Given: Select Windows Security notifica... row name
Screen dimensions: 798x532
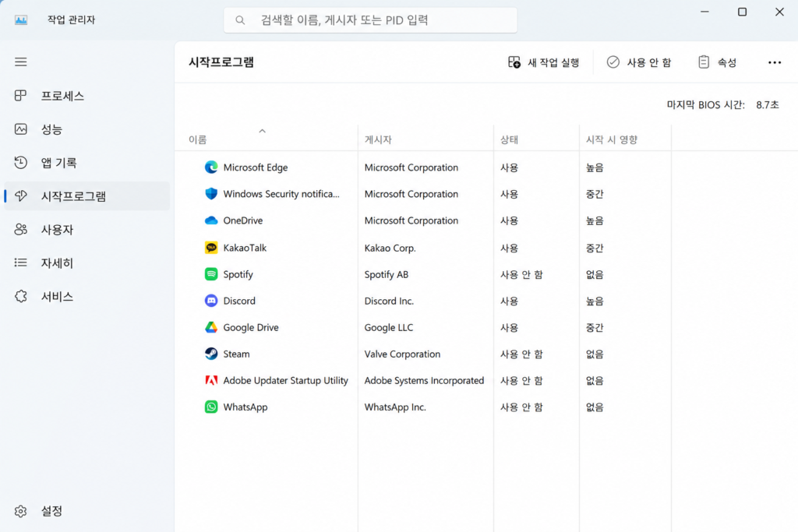Looking at the screenshot, I should click(x=281, y=194).
